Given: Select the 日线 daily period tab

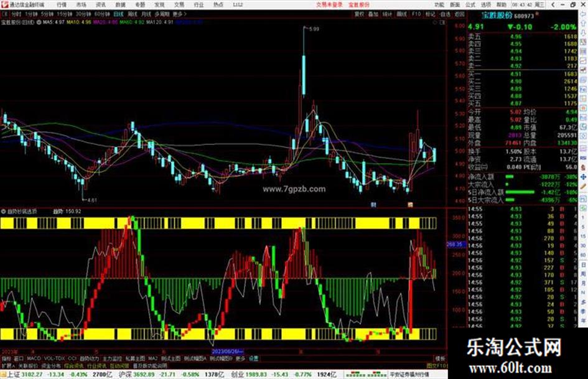Looking at the screenshot, I should click(x=118, y=14).
